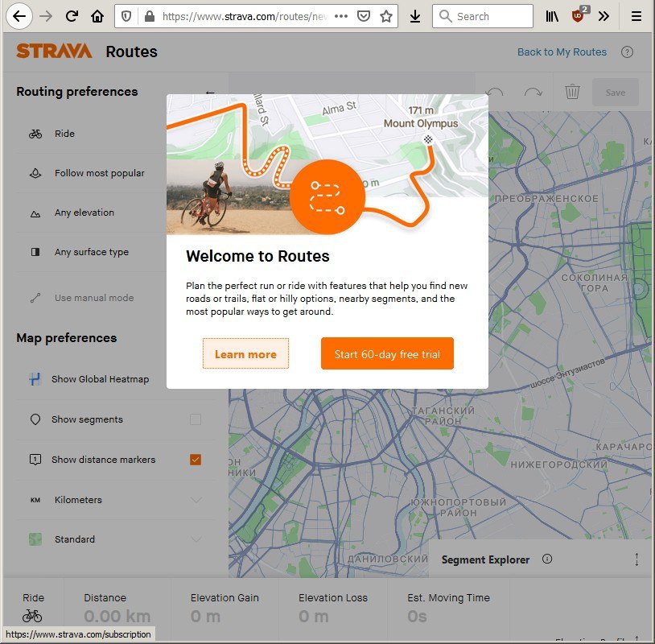Screen dimensions: 655x644
Task: Click the Elevation Loss label
Action: point(333,597)
